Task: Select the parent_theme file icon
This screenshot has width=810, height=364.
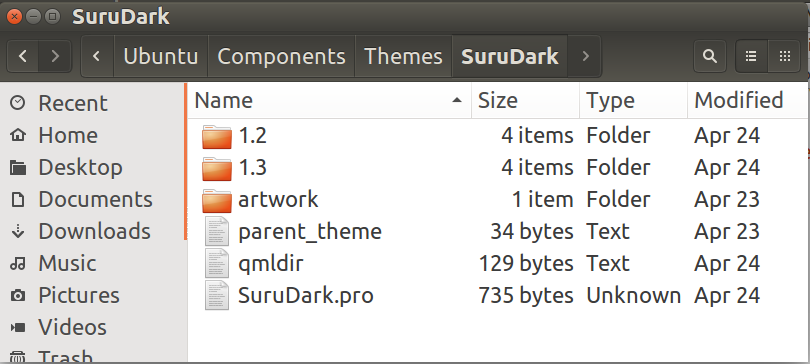Action: click(216, 231)
